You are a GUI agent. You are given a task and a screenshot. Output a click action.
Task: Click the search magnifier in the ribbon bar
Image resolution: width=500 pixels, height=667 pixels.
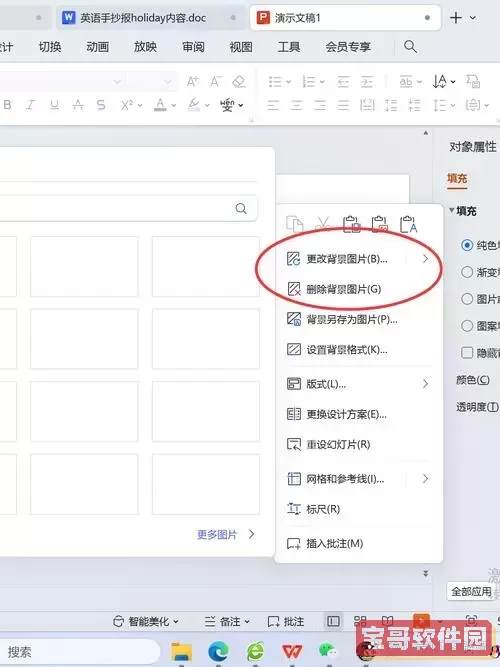(410, 46)
